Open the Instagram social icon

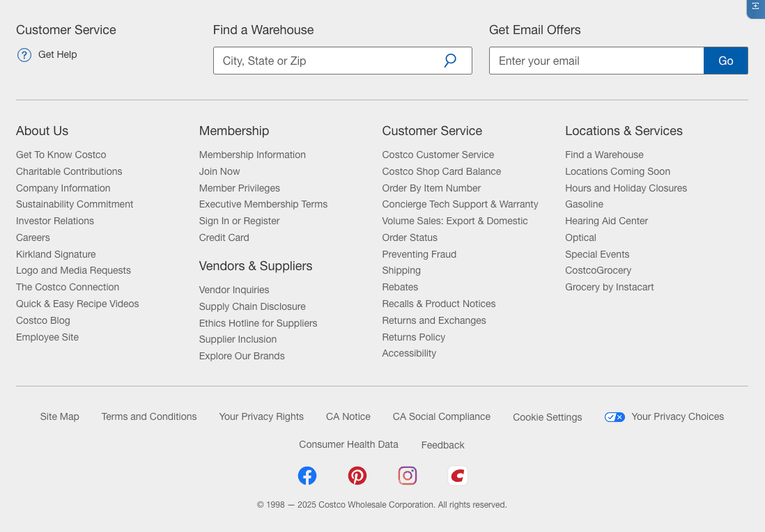pyautogui.click(x=408, y=476)
